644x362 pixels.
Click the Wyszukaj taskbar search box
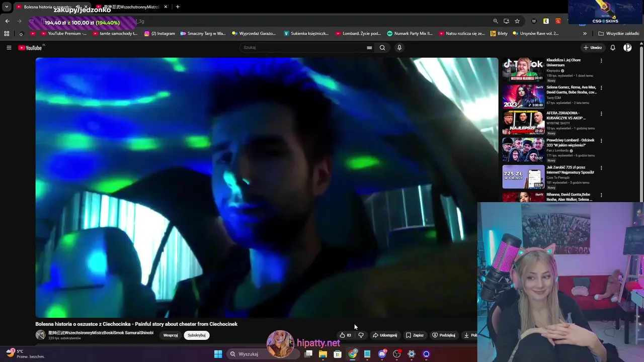coord(263,354)
